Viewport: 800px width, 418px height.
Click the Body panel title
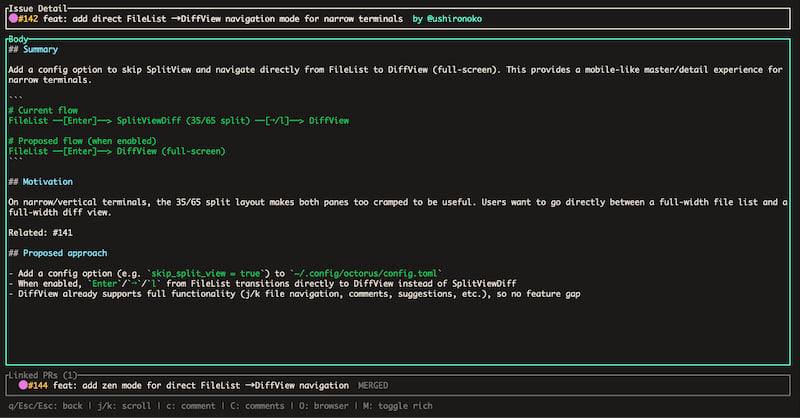[18, 39]
